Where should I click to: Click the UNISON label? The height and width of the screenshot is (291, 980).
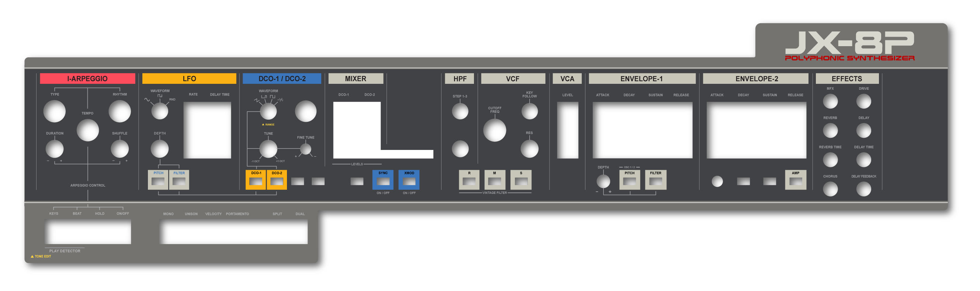(x=191, y=214)
